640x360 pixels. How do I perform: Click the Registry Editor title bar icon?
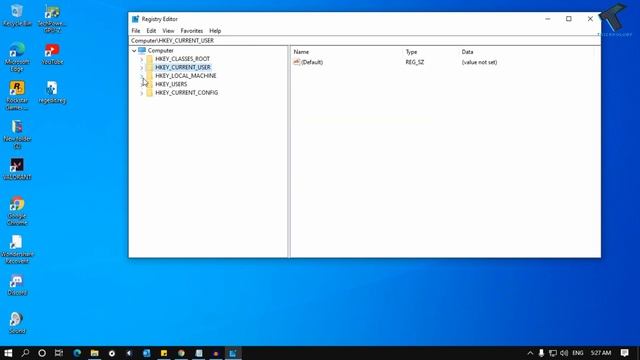[136, 19]
